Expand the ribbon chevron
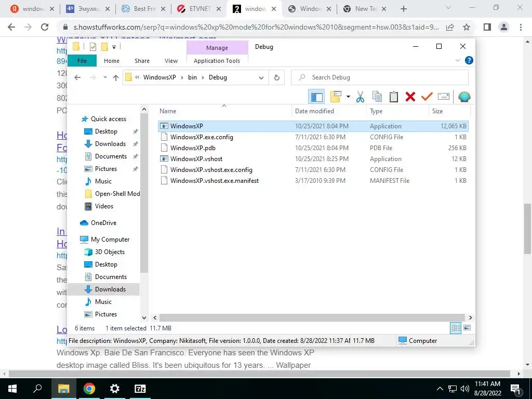Image resolution: width=532 pixels, height=399 pixels. tap(457, 60)
